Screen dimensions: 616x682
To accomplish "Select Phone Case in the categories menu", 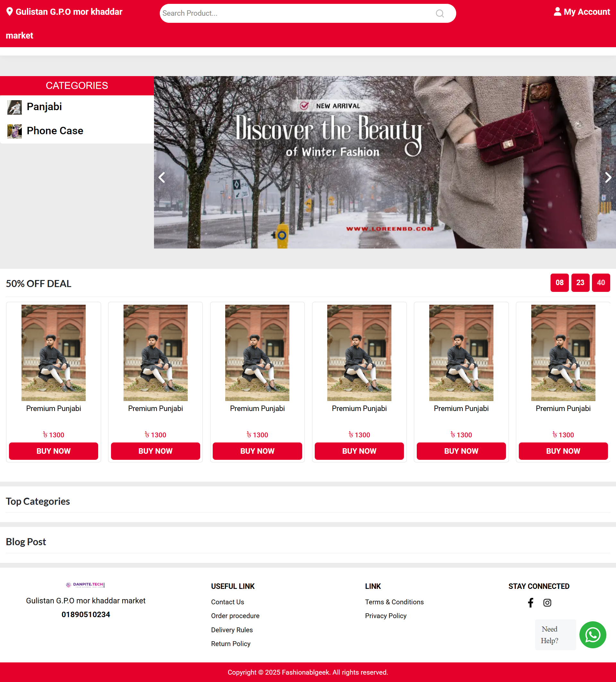I will [x=55, y=131].
